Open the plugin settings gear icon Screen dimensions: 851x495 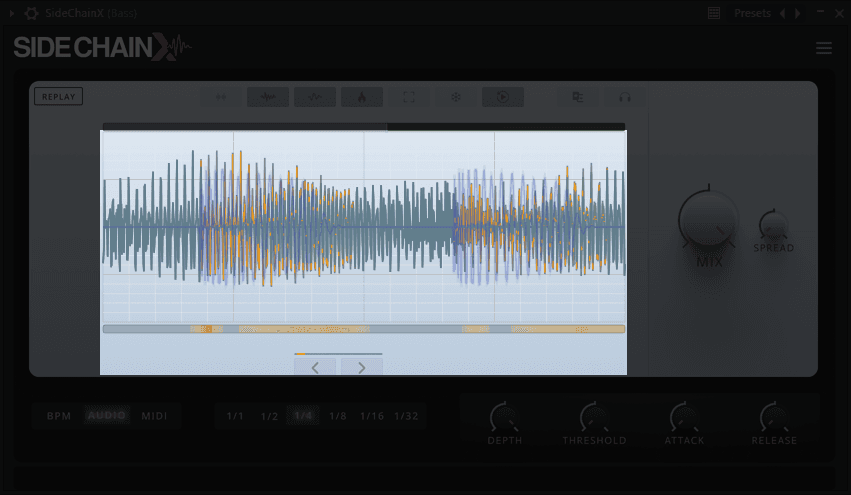click(31, 14)
